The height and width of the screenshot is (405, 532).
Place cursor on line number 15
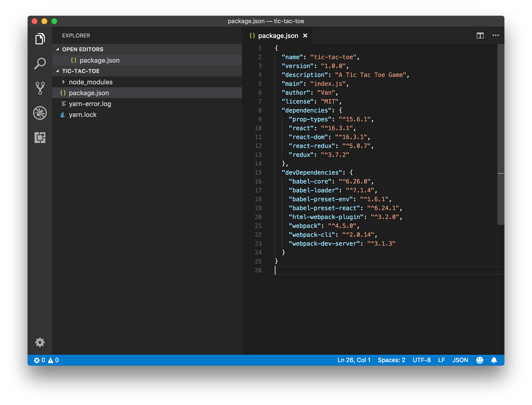pos(258,173)
